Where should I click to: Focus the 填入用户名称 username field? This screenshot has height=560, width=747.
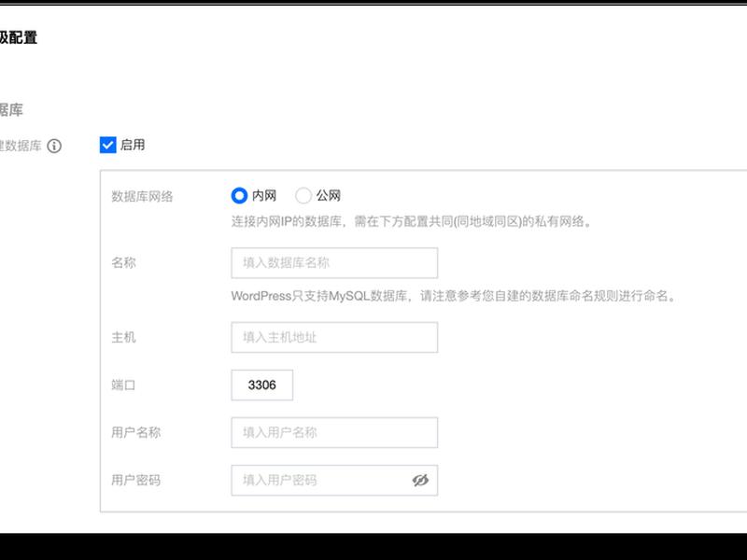[334, 432]
